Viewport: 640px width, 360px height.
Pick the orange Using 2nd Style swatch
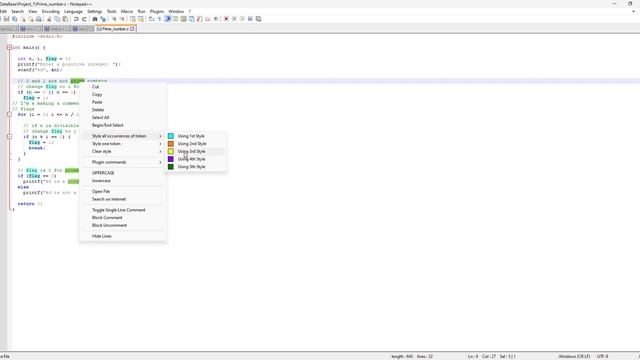click(x=171, y=144)
